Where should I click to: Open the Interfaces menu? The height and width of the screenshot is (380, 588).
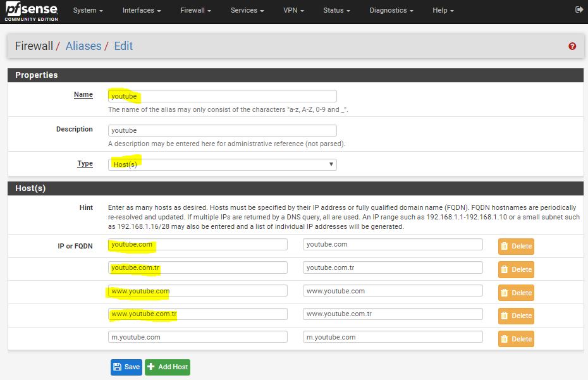click(142, 11)
